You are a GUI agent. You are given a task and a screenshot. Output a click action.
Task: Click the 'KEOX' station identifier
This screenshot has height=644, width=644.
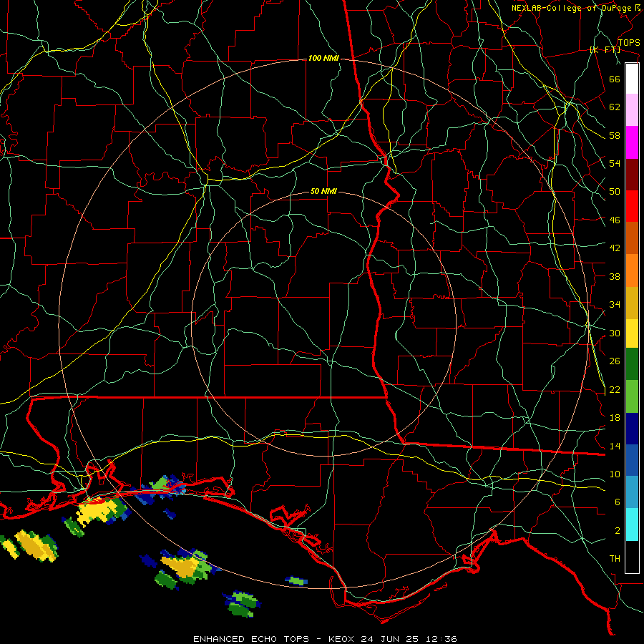(343, 639)
